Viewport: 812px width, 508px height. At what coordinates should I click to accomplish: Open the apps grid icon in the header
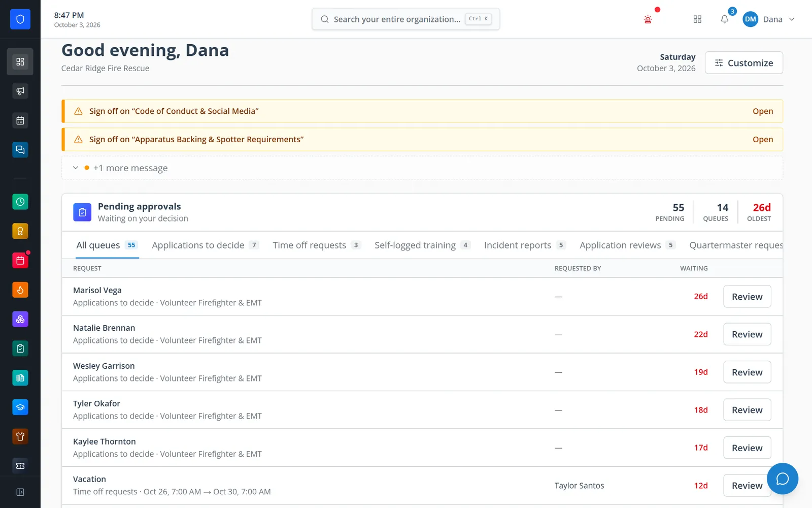[x=697, y=19]
